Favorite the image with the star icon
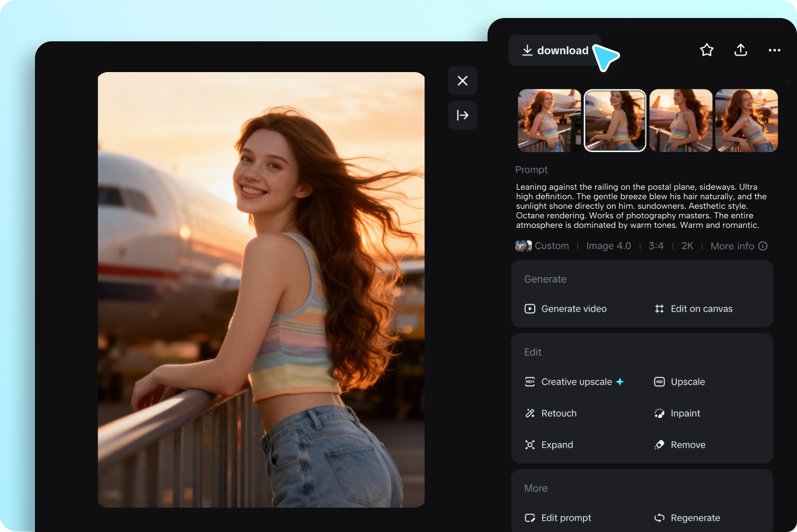The width and height of the screenshot is (797, 532). (707, 50)
